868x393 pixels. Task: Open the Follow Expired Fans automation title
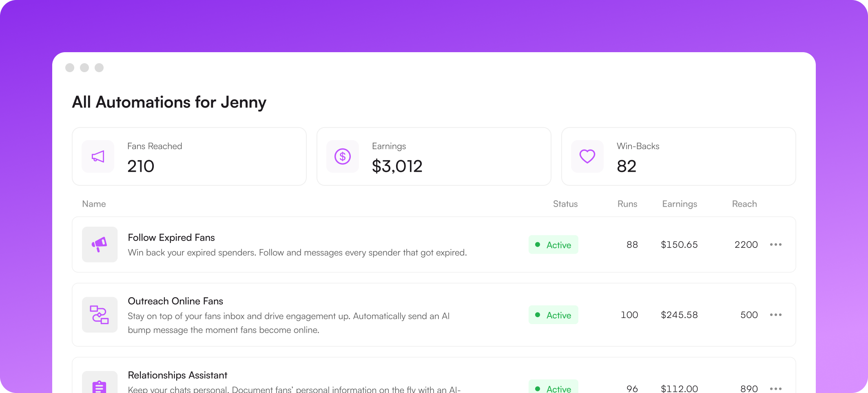pyautogui.click(x=171, y=238)
